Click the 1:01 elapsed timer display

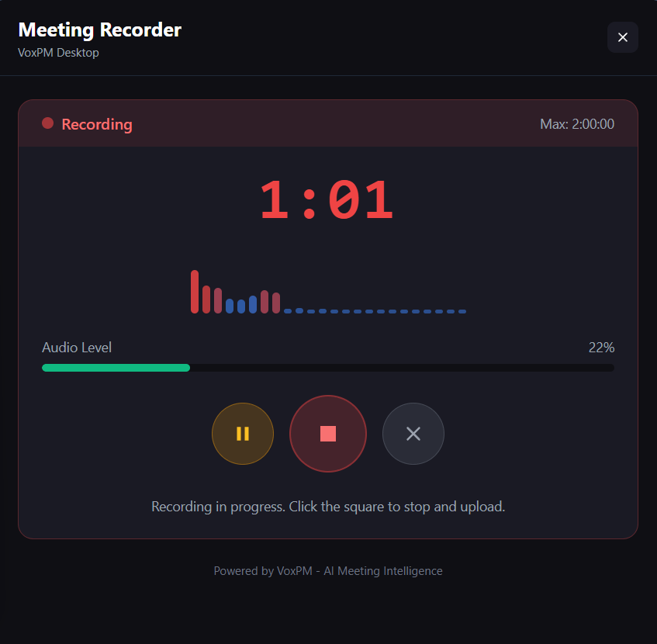pyautogui.click(x=328, y=199)
